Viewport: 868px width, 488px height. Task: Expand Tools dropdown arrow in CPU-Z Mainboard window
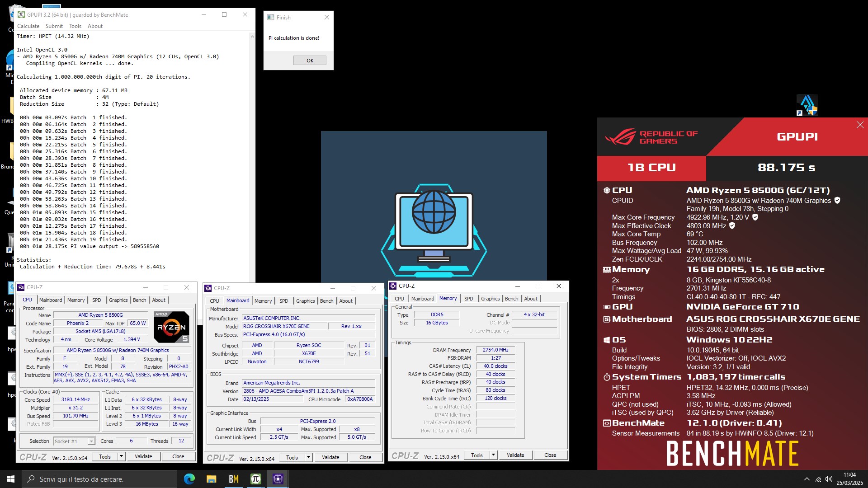[x=308, y=457]
